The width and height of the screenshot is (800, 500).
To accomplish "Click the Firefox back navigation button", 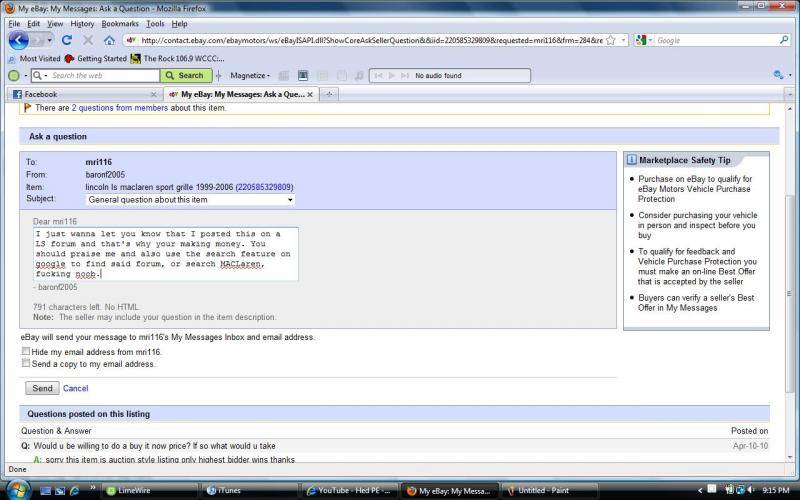I will click(x=18, y=40).
